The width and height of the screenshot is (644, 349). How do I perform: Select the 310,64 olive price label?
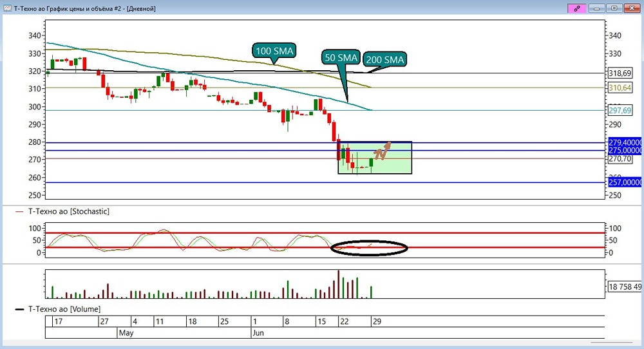[x=620, y=88]
